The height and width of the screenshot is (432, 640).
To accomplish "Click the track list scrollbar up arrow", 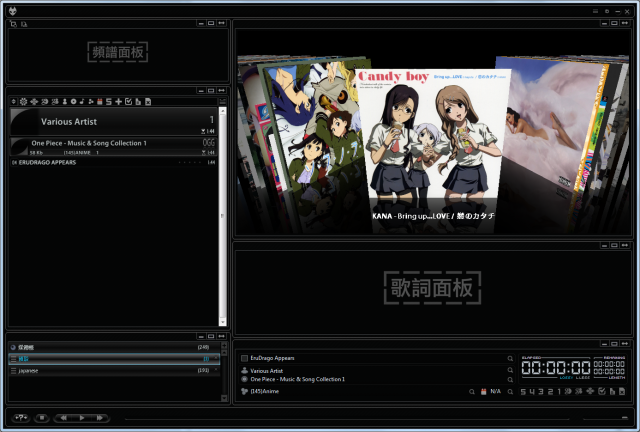I will [x=222, y=111].
